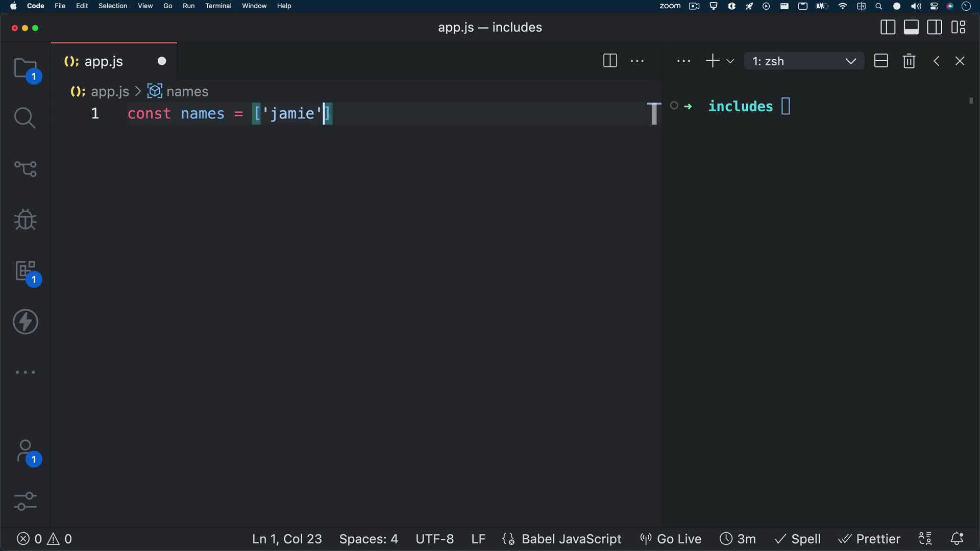
Task: Open the notifications bell in status bar
Action: coord(957,539)
